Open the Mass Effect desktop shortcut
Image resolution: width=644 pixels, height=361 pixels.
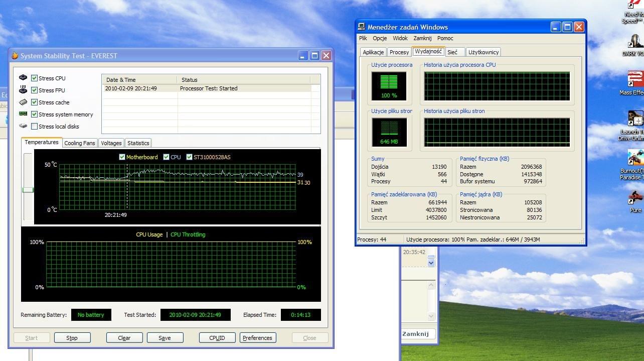click(x=635, y=80)
